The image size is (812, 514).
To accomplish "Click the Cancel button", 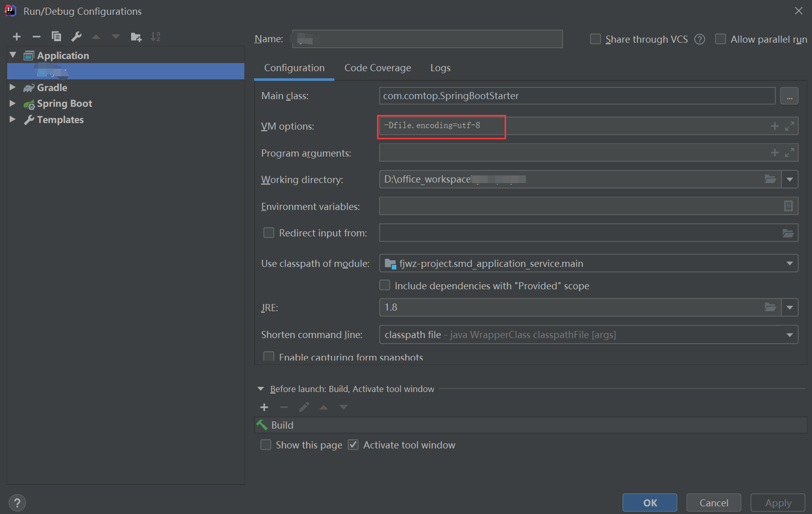I will click(713, 503).
